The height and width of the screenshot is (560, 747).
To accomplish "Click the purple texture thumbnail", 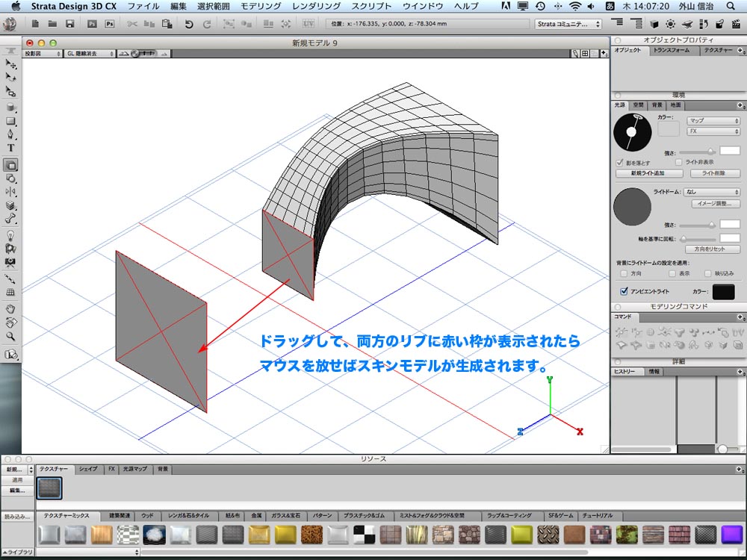I will [x=731, y=535].
